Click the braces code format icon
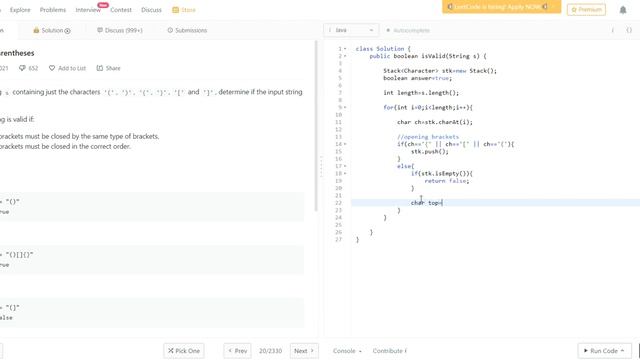 point(629,30)
